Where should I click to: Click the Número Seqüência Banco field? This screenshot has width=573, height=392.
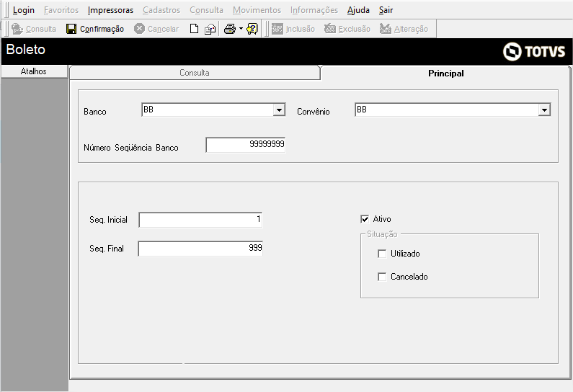246,145
